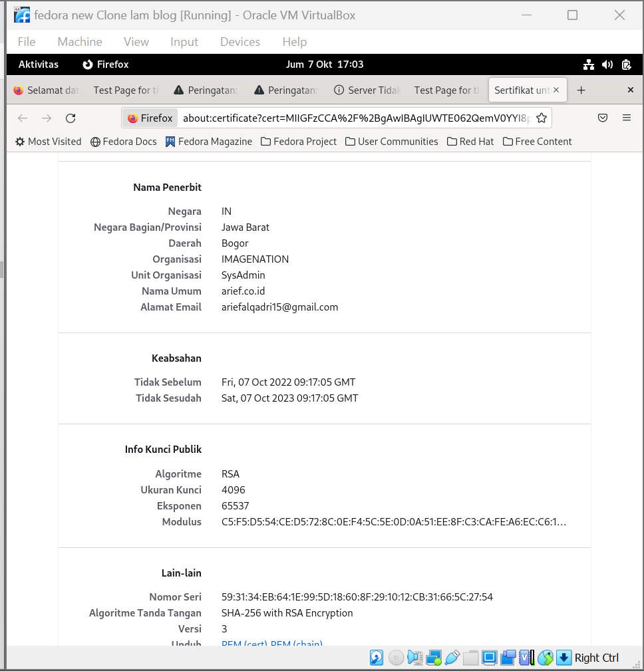This screenshot has height=671, width=644.
Task: Switch to the first Test Page tab
Action: 126,90
